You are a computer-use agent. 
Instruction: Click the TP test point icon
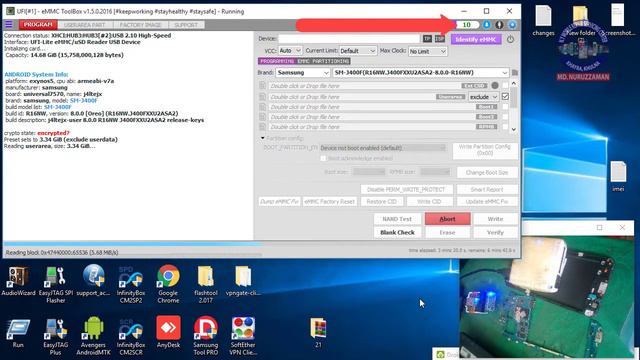coord(427,39)
